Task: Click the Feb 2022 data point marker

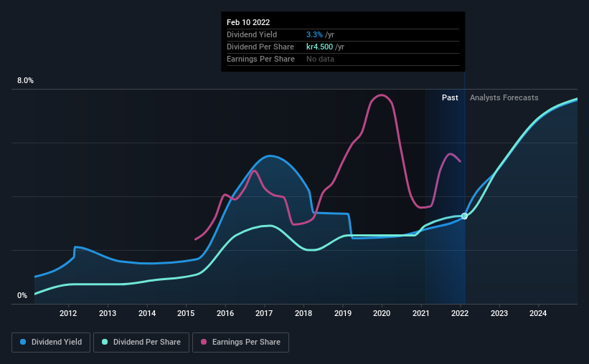Action: pos(464,216)
